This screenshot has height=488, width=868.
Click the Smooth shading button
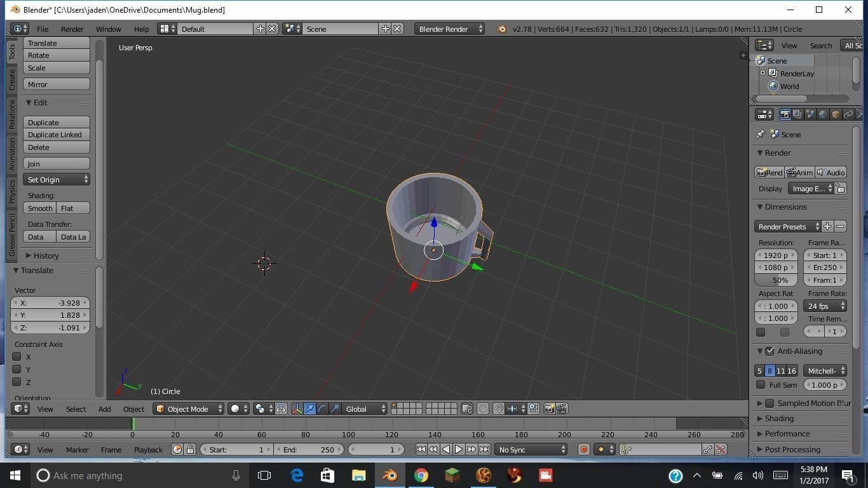coord(40,208)
